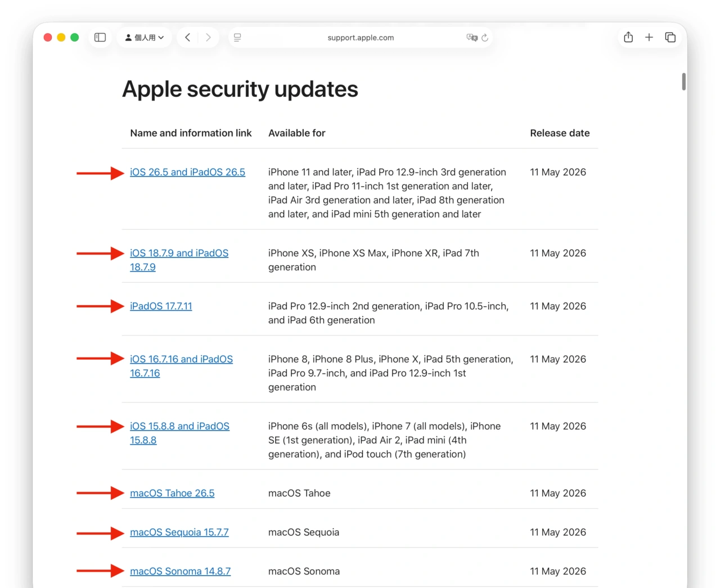Open iOS 15.8.8 and iPadOS 15.8.8 link
Viewport: 720px width, 588px height.
click(179, 433)
